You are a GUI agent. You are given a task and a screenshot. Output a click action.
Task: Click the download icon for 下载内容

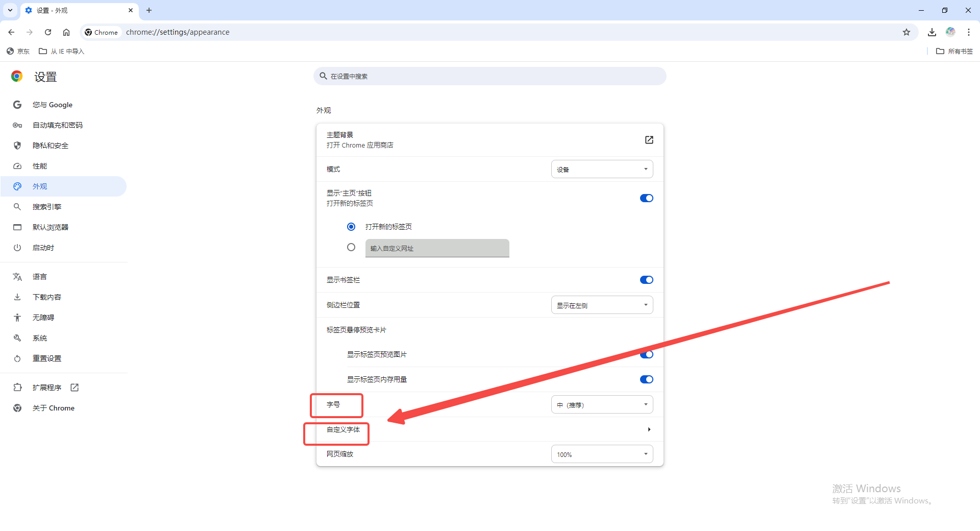pos(17,297)
